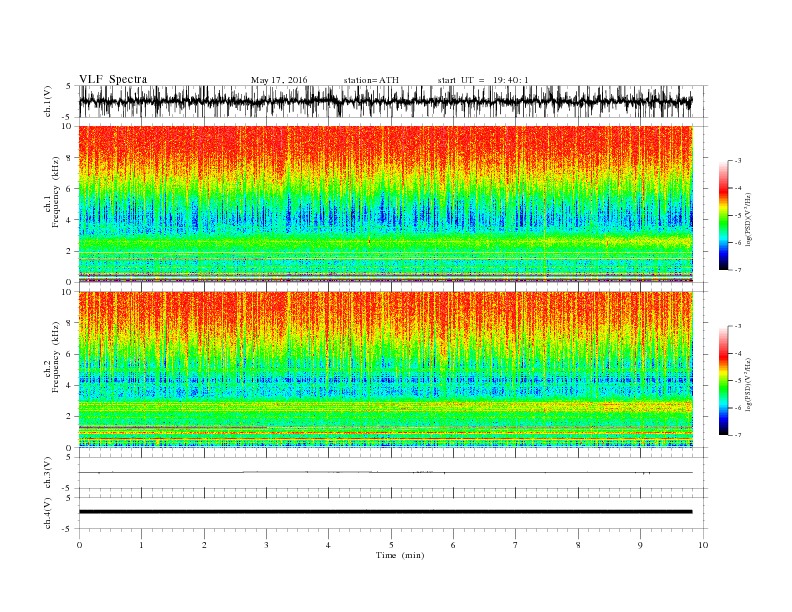Click the "-6" tick on the lower colorbar
Viewport: 792px width, 612px height.
pos(738,408)
